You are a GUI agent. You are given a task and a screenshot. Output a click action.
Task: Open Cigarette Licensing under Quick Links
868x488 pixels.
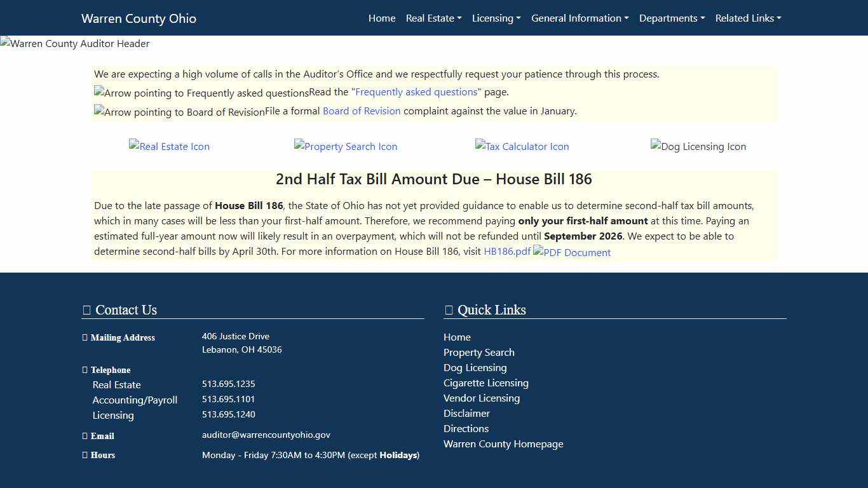(x=485, y=383)
